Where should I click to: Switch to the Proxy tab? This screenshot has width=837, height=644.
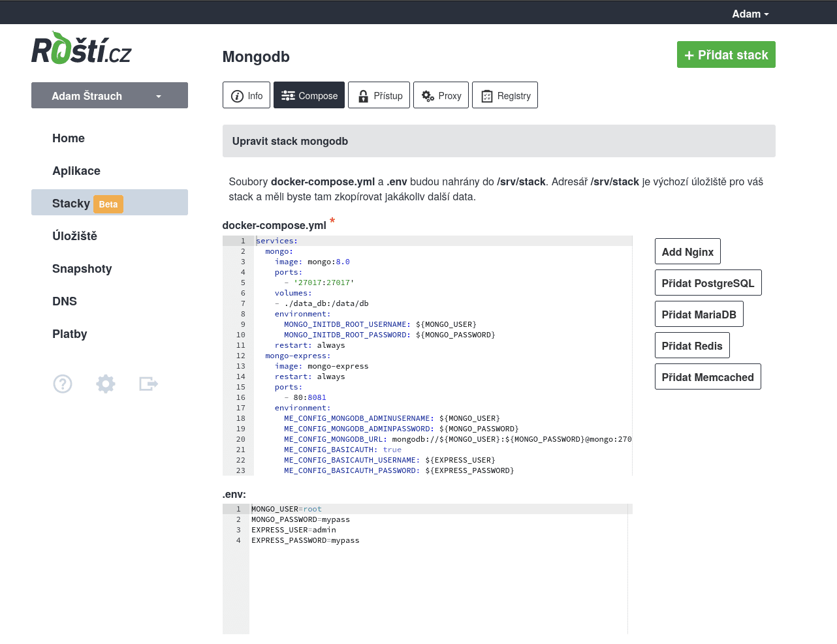(441, 95)
